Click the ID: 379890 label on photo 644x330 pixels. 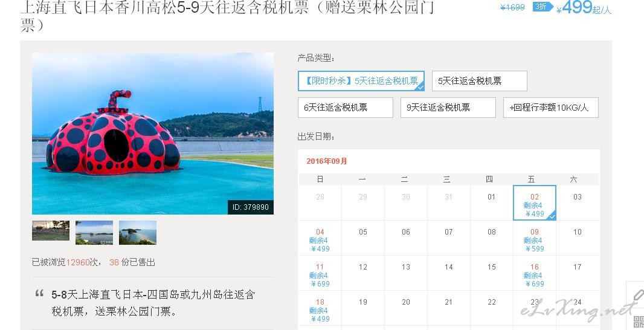[x=251, y=207]
